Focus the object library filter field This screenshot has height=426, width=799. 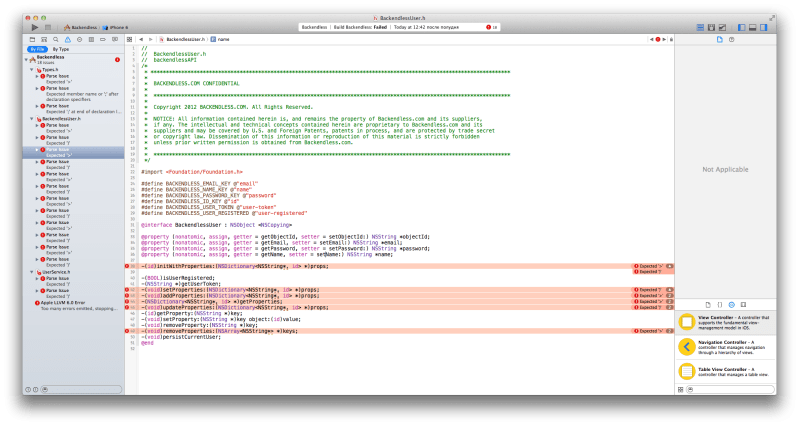(730, 389)
